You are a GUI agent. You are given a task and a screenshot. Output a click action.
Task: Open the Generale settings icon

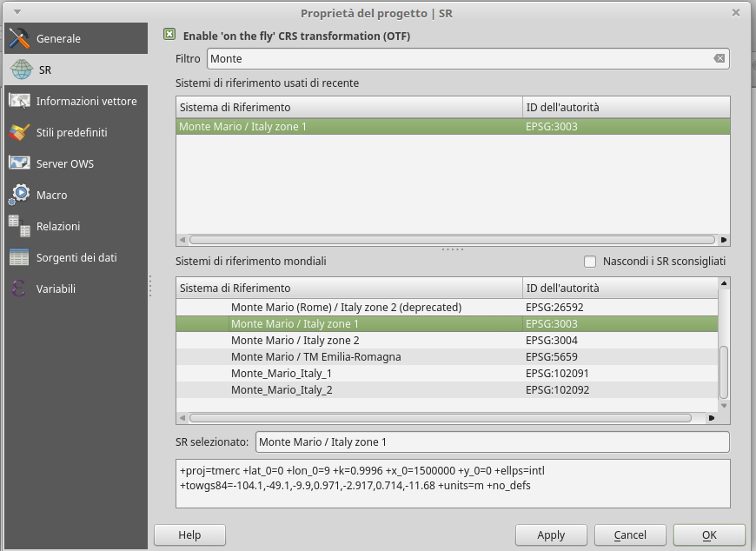(x=19, y=38)
